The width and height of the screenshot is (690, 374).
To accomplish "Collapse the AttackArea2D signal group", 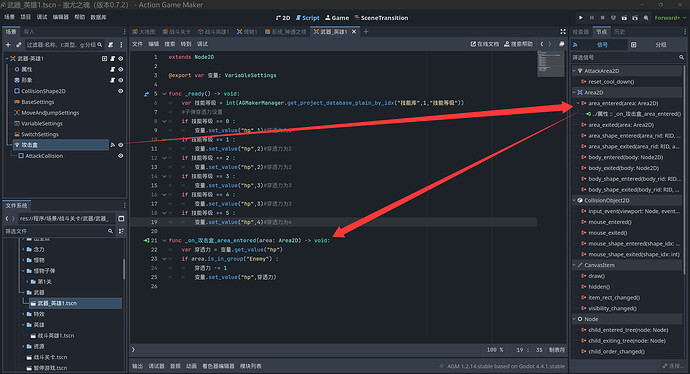I will pos(574,71).
